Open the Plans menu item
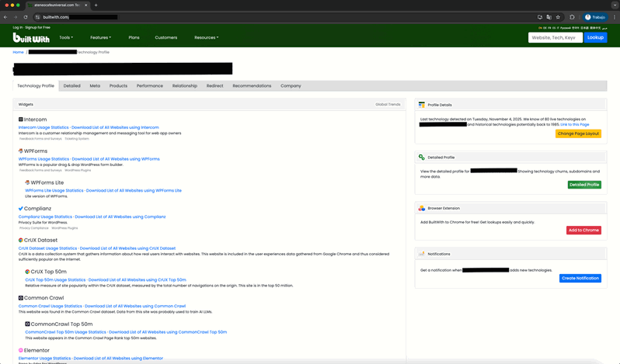This screenshot has width=620, height=364. [134, 37]
